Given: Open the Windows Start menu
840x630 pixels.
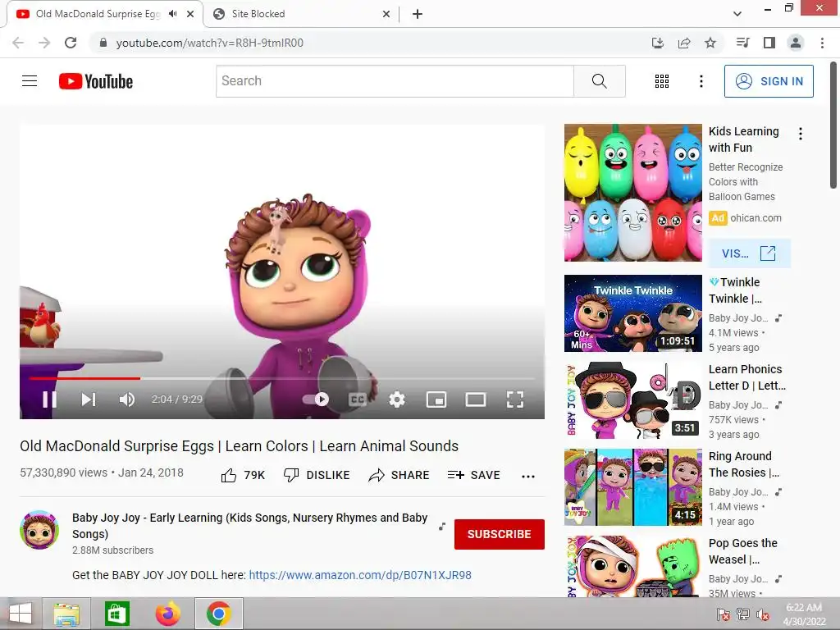Looking at the screenshot, I should (21, 614).
